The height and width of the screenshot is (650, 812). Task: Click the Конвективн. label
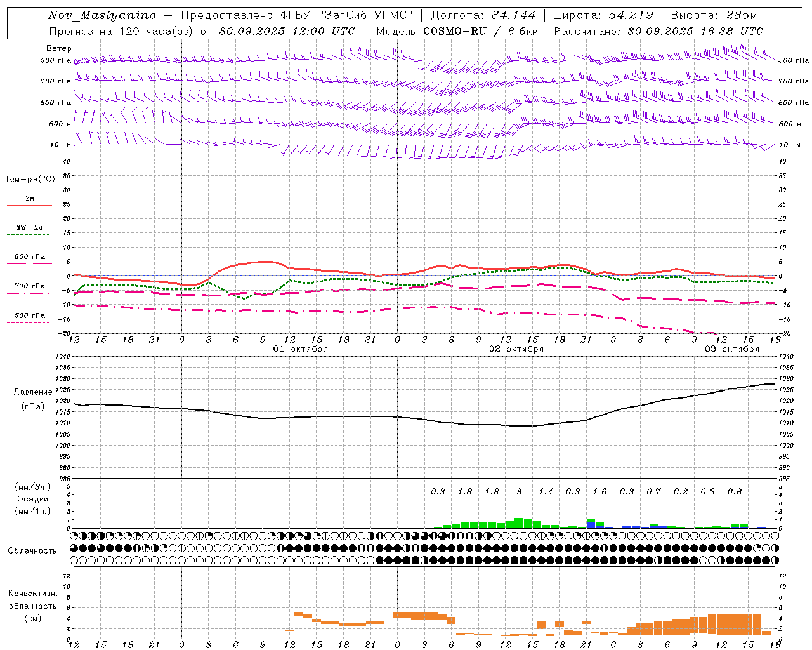[32, 594]
